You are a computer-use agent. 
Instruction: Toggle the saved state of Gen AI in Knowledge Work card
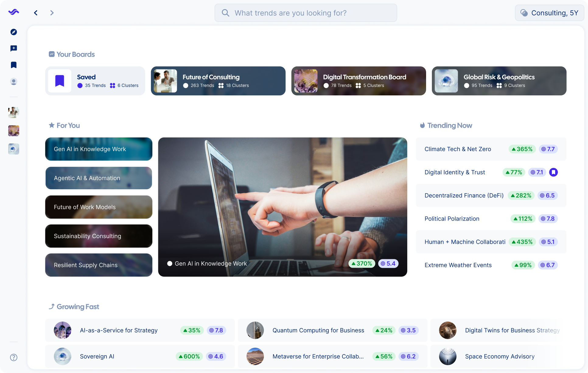tap(170, 263)
